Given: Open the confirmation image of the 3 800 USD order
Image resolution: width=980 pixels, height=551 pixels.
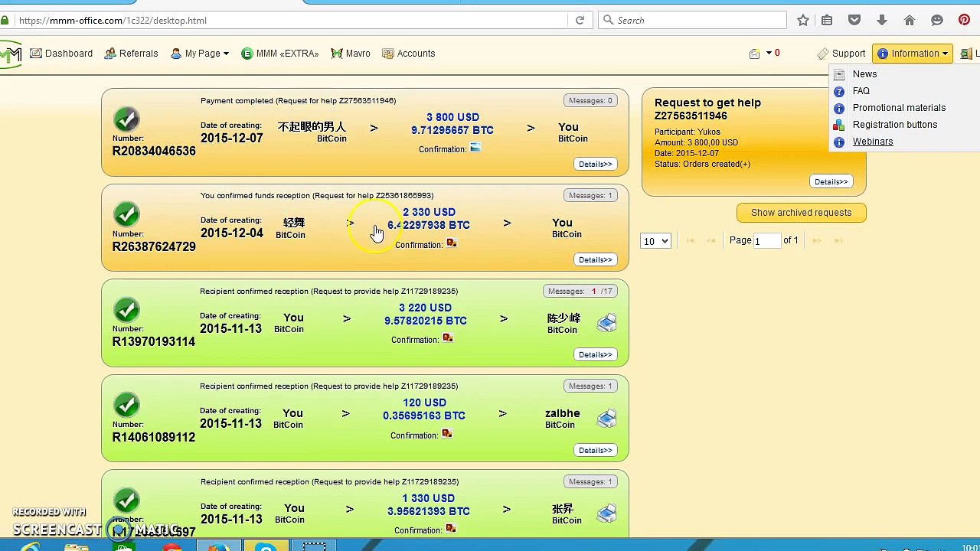Looking at the screenshot, I should [x=475, y=148].
